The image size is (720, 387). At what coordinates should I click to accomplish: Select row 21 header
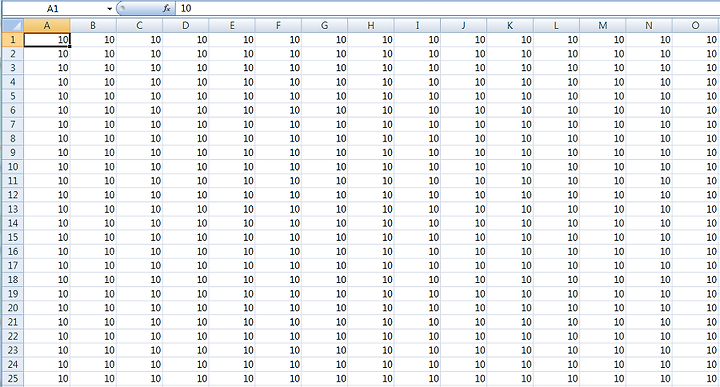[13, 322]
